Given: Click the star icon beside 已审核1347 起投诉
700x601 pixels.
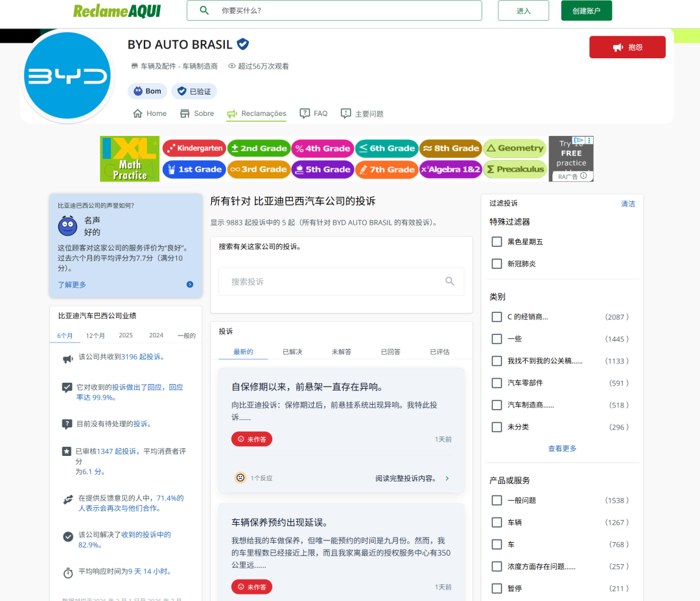Looking at the screenshot, I should tap(67, 451).
